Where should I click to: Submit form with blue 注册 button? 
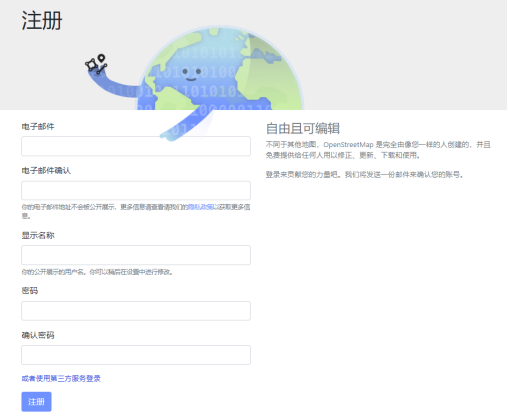36,402
